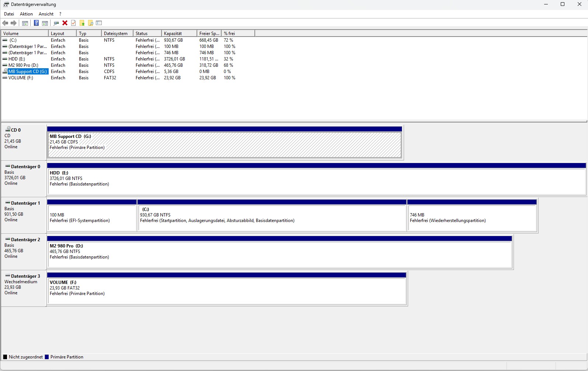
Task: Click the checklist view settings icon
Action: 99,23
